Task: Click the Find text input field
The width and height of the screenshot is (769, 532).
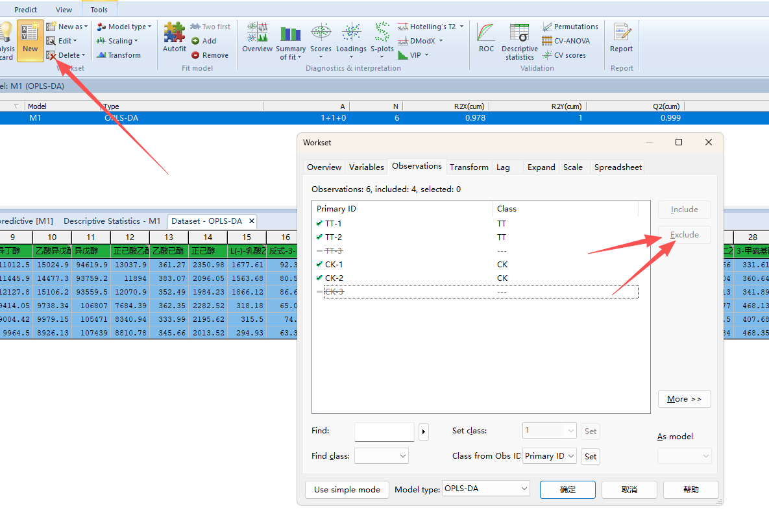Action: click(384, 431)
